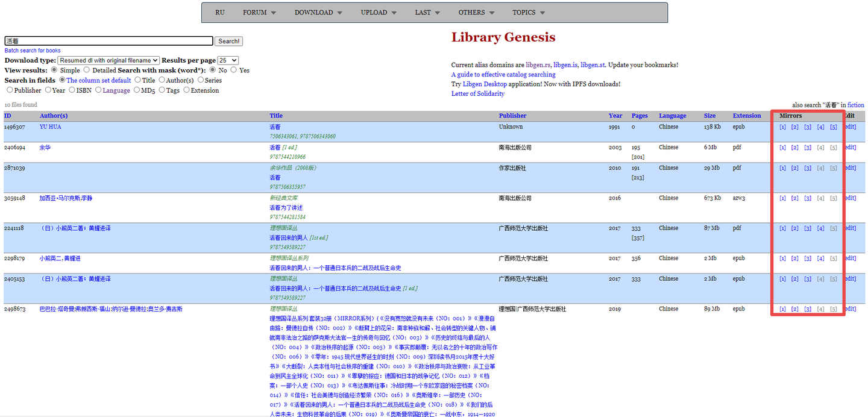This screenshot has width=868, height=417.
Task: Focus the search box containing 活着
Action: pyautogui.click(x=108, y=41)
